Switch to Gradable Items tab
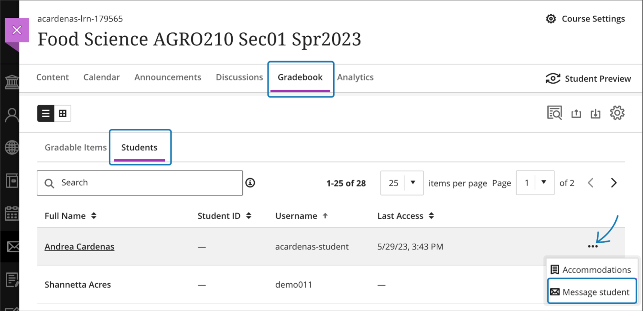Viewport: 644px width, 312px height. (x=75, y=147)
